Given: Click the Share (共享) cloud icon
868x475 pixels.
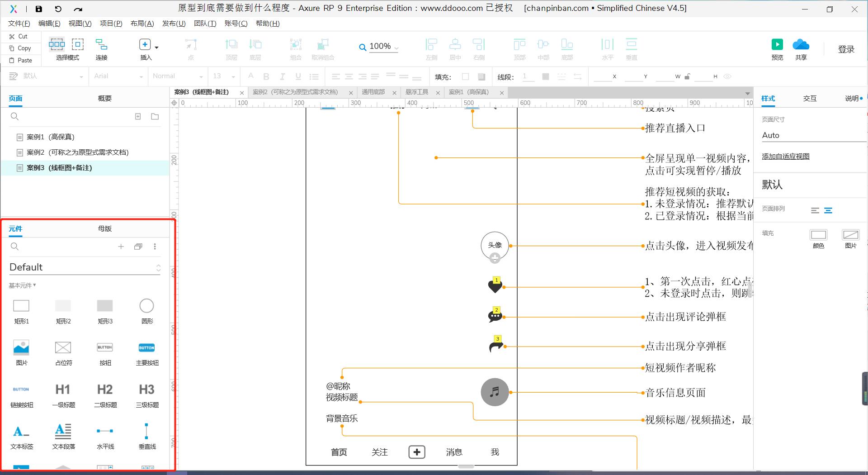Looking at the screenshot, I should (801, 44).
